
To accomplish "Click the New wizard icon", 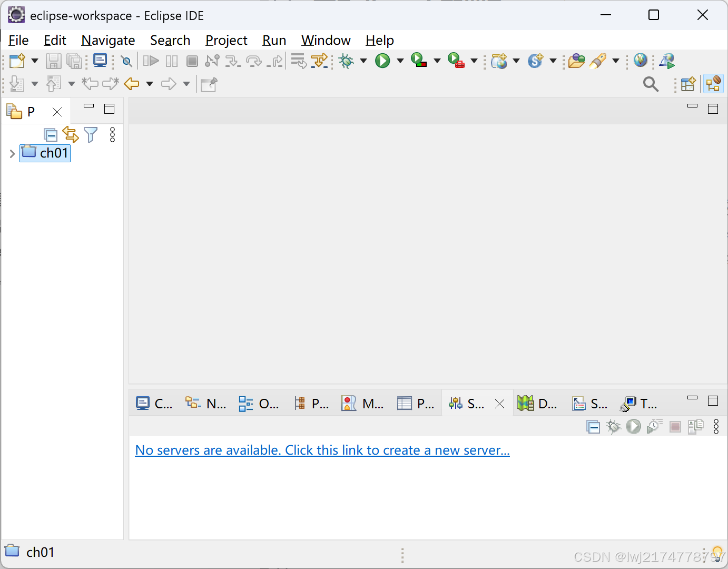I will (x=17, y=61).
